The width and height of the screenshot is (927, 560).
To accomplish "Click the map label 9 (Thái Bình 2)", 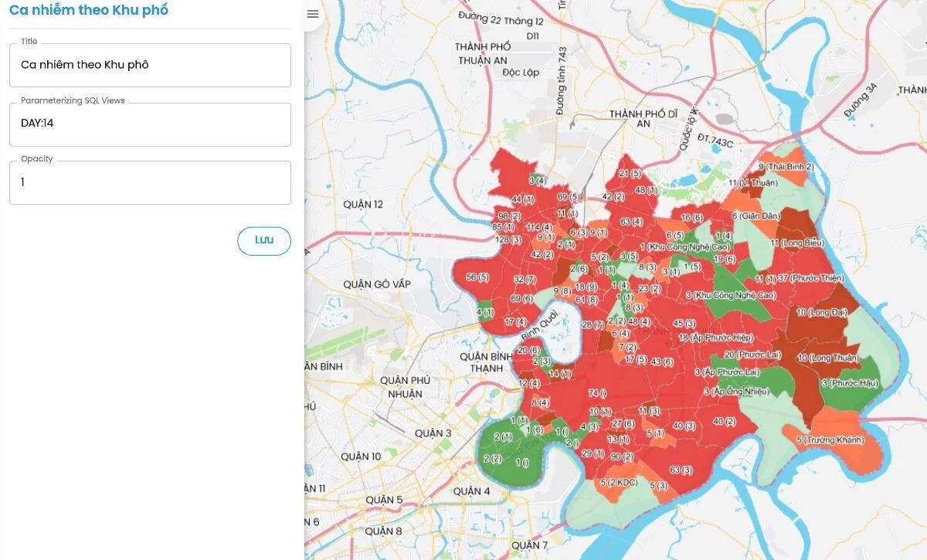I will click(786, 166).
